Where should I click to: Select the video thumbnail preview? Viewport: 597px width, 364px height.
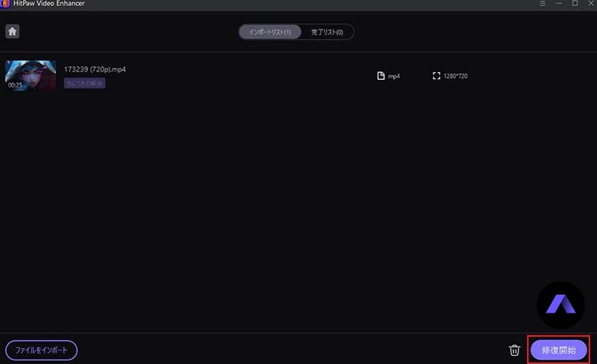pyautogui.click(x=30, y=75)
